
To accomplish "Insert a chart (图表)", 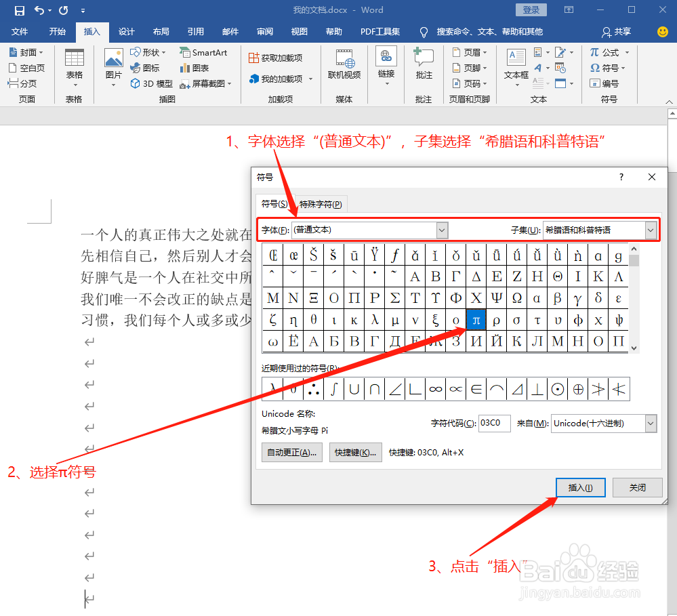I will pos(194,68).
